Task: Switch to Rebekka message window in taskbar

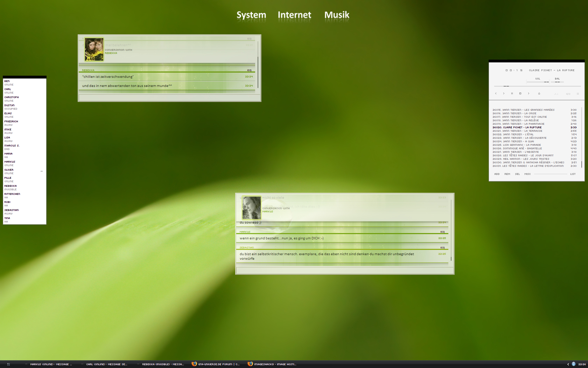Action: pyautogui.click(x=161, y=364)
